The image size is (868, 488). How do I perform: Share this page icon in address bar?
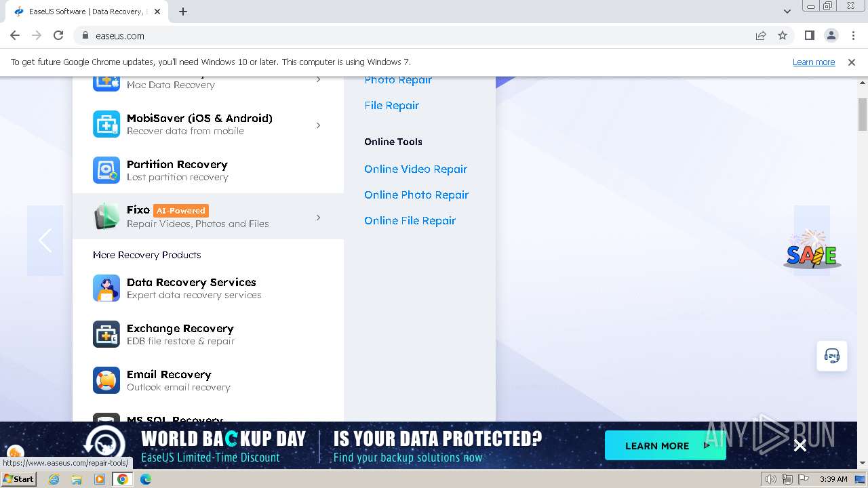pyautogui.click(x=761, y=35)
